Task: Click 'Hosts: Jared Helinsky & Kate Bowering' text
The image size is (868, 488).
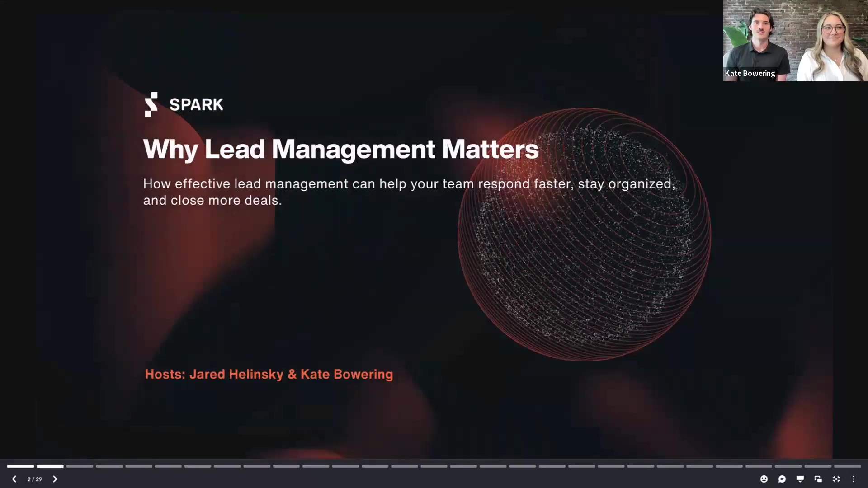Action: 269,374
